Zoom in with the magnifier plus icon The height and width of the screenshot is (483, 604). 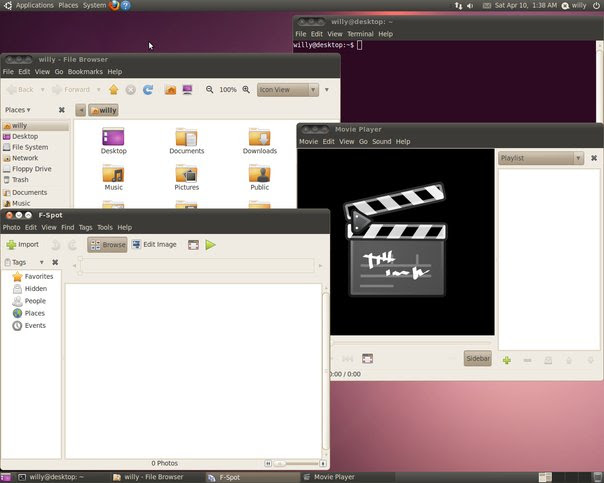246,90
